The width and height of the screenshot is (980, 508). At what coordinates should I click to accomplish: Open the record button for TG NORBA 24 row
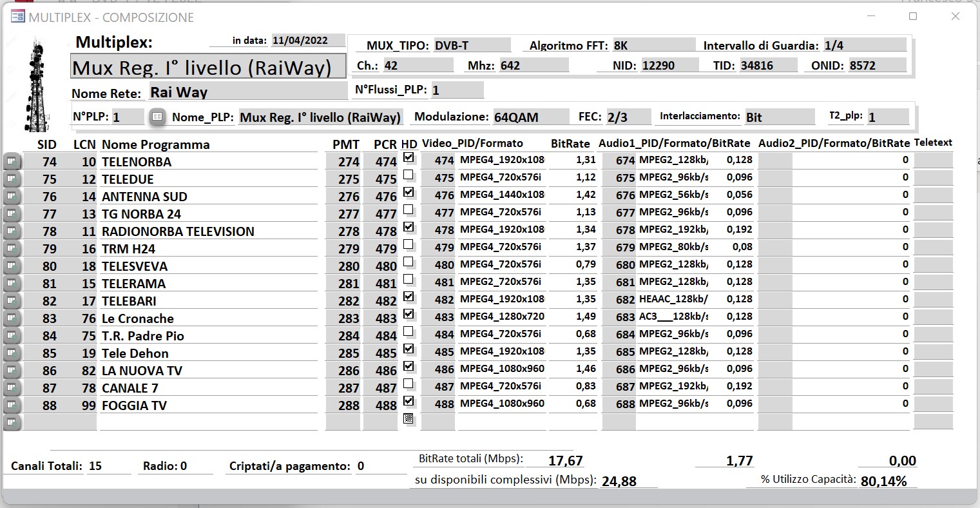(12, 213)
